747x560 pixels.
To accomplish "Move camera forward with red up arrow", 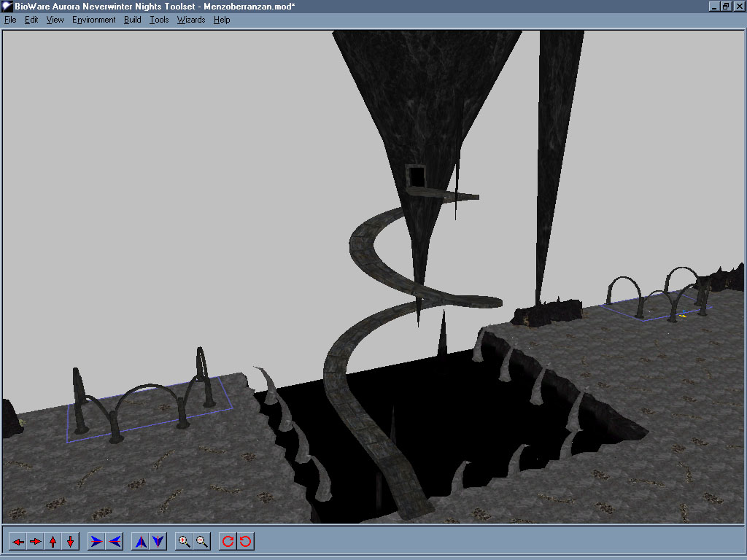I will [53, 542].
